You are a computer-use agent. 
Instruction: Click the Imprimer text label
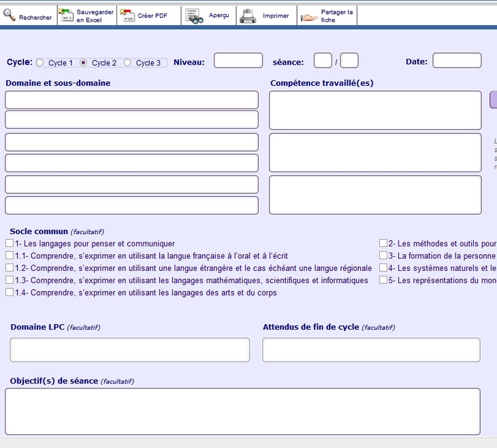pos(276,16)
